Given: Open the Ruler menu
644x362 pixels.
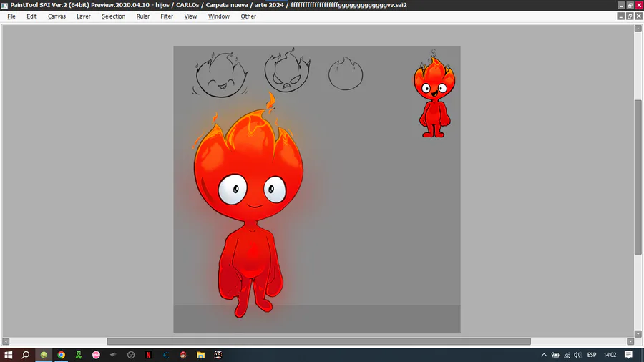Looking at the screenshot, I should [x=143, y=16].
